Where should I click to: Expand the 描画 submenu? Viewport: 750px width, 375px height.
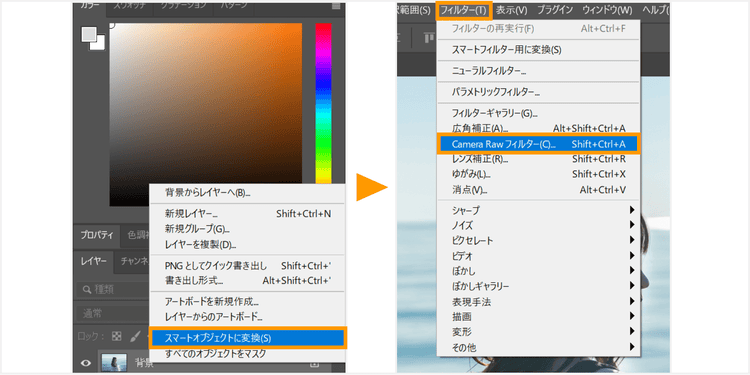point(538,317)
